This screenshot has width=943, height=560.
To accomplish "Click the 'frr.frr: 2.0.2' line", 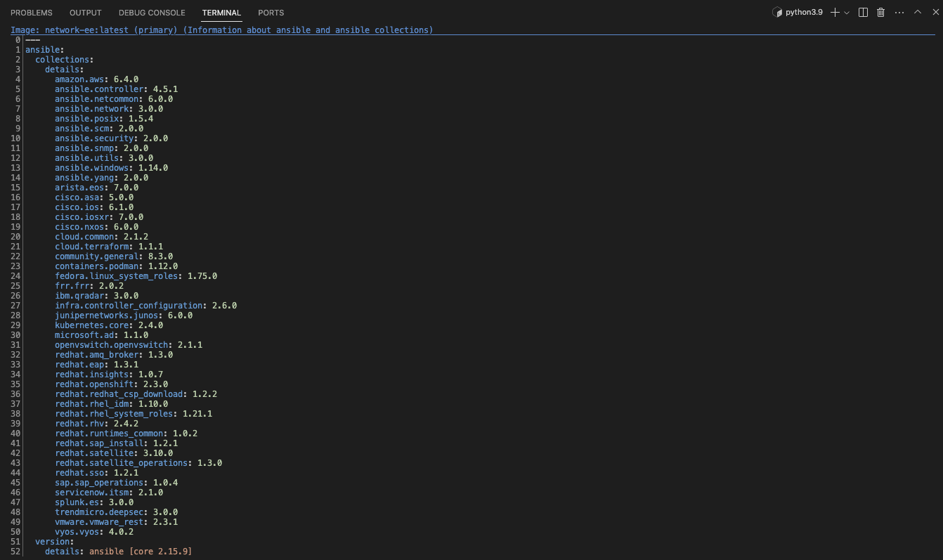I will point(89,286).
